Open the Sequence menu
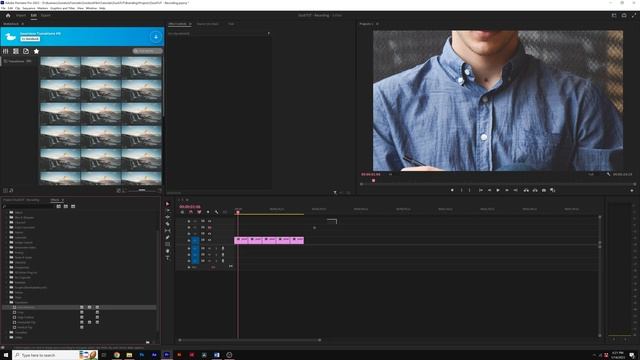The image size is (640, 360). (29, 8)
